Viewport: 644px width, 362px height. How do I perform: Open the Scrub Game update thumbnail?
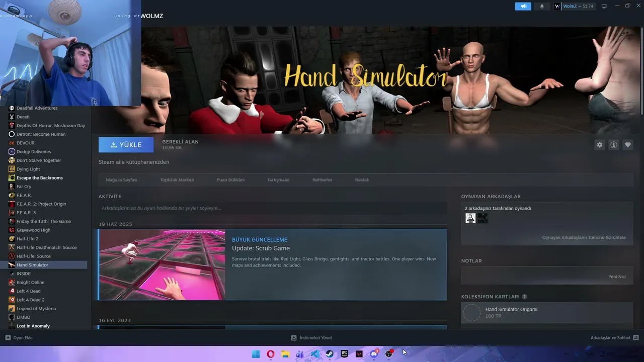162,265
